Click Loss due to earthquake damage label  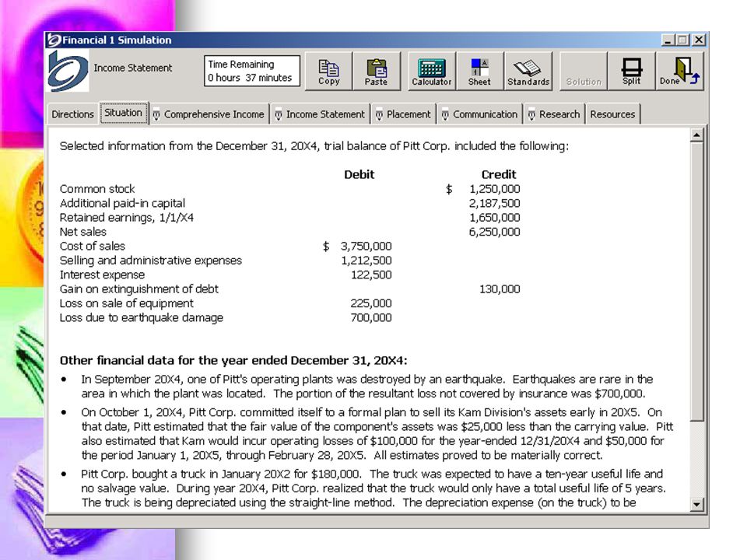142,317
